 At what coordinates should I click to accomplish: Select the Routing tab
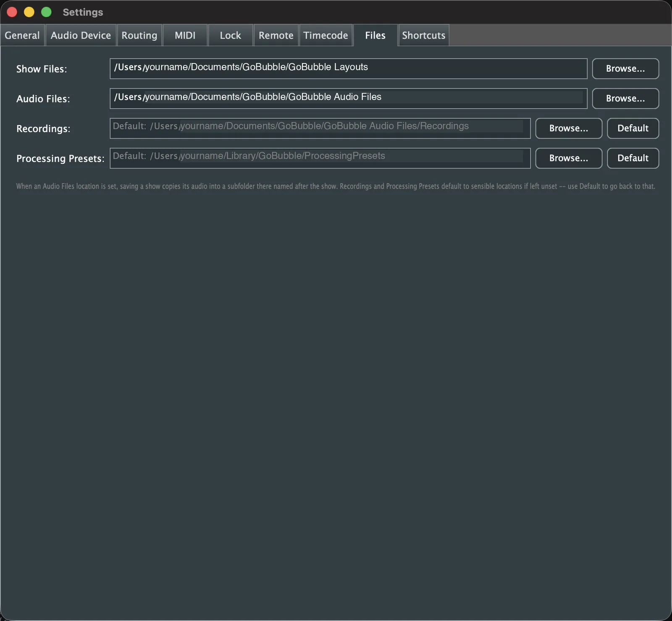tap(139, 35)
